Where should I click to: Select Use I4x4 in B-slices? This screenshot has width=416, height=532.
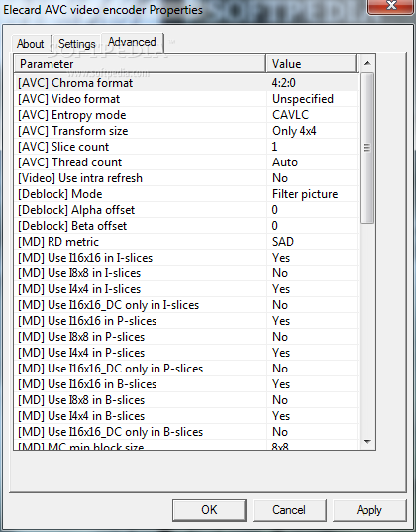coord(186,416)
